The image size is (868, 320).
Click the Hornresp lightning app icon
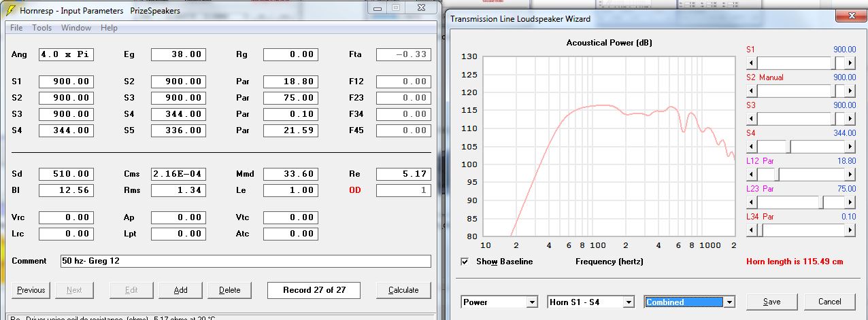pyautogui.click(x=11, y=10)
